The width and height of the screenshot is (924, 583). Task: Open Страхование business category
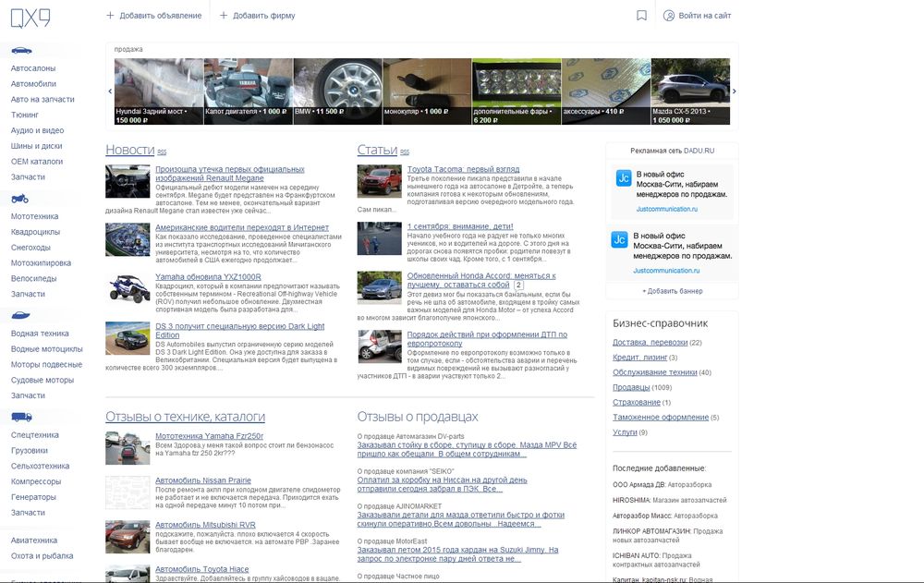tap(637, 403)
